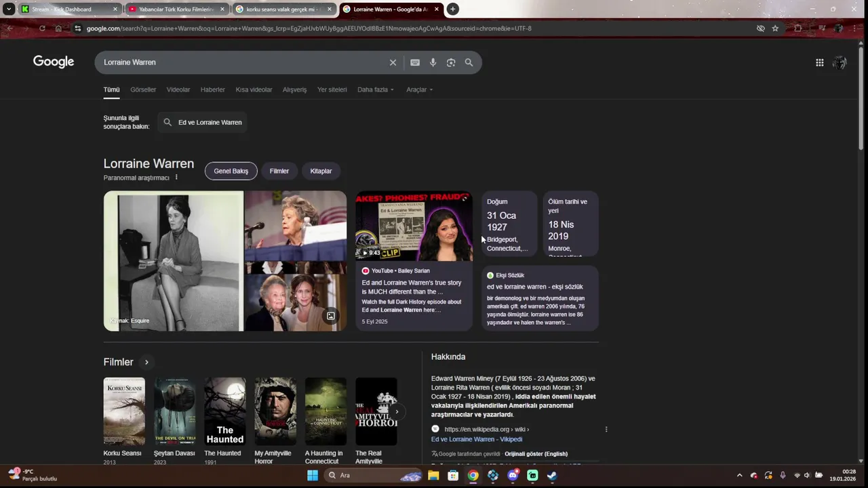Open the Doğum 31 Oca 1927 card
868x488 pixels.
coord(509,224)
